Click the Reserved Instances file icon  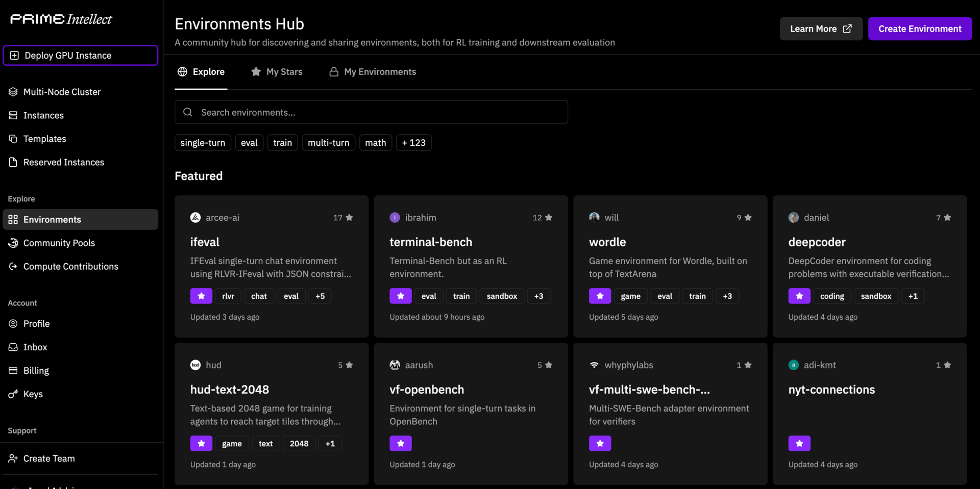[x=13, y=162]
